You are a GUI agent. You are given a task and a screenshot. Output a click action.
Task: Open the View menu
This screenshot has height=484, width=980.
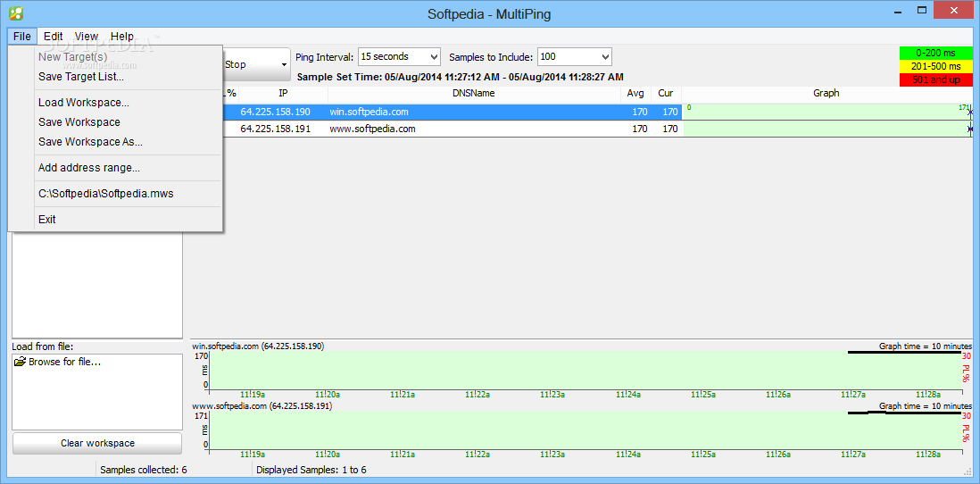click(x=87, y=37)
